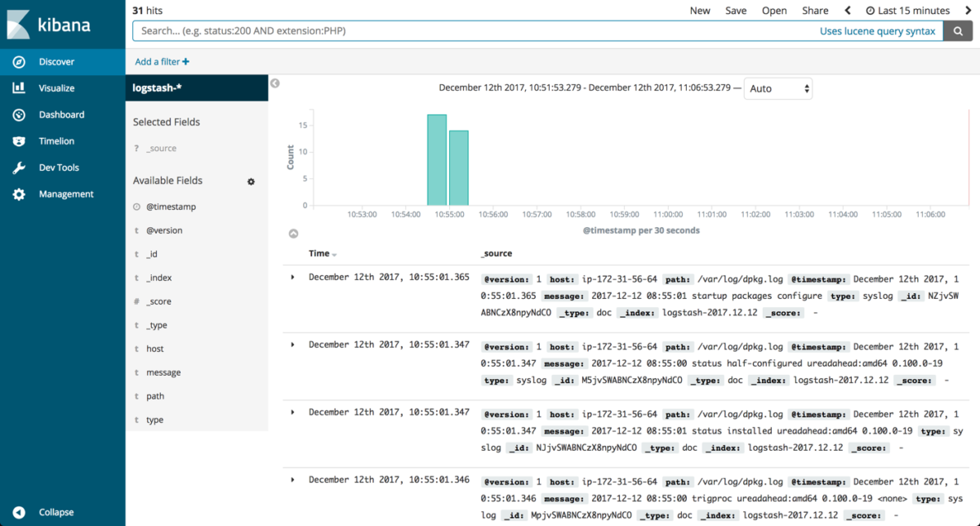Click the search magnifier button
Image resolution: width=980 pixels, height=526 pixels.
click(957, 30)
